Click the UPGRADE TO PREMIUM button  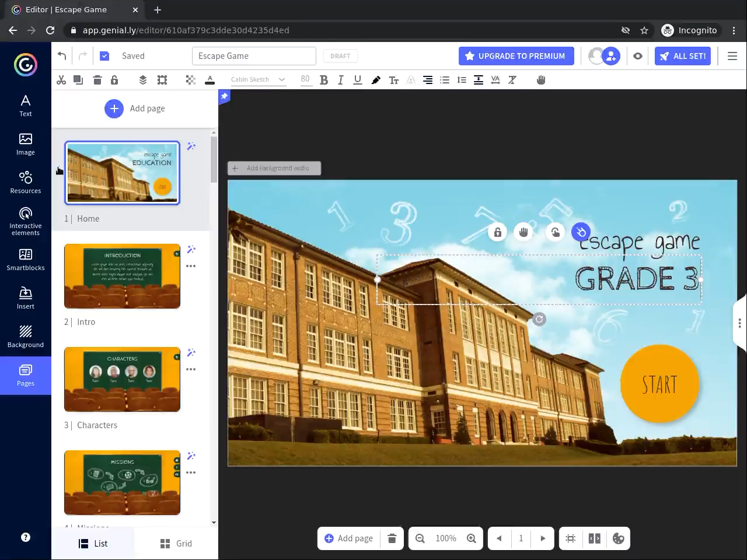pyautogui.click(x=516, y=56)
